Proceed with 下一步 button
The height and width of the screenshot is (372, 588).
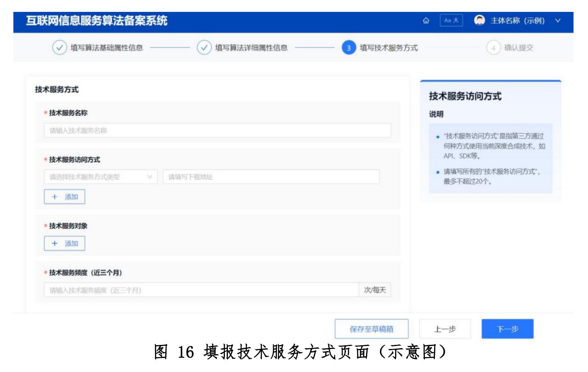pyautogui.click(x=507, y=329)
